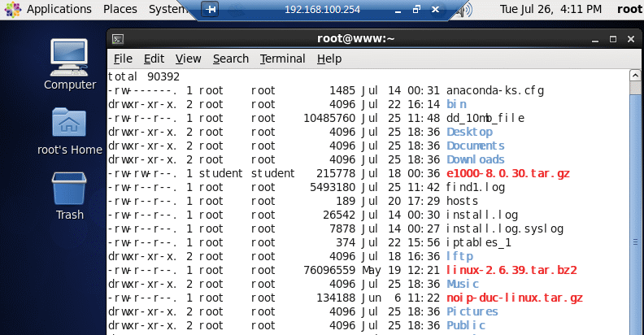
Task: Click the date and time clock
Action: tap(550, 10)
